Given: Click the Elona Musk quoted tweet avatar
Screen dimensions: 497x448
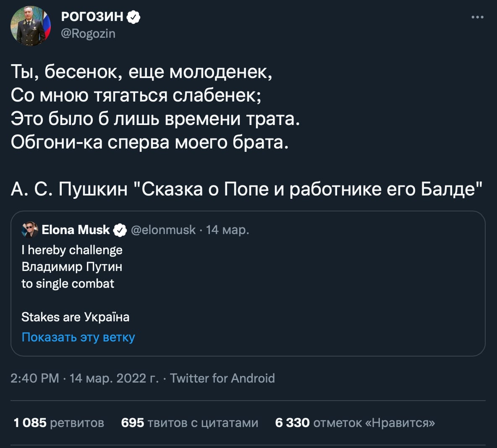Looking at the screenshot, I should [x=30, y=230].
